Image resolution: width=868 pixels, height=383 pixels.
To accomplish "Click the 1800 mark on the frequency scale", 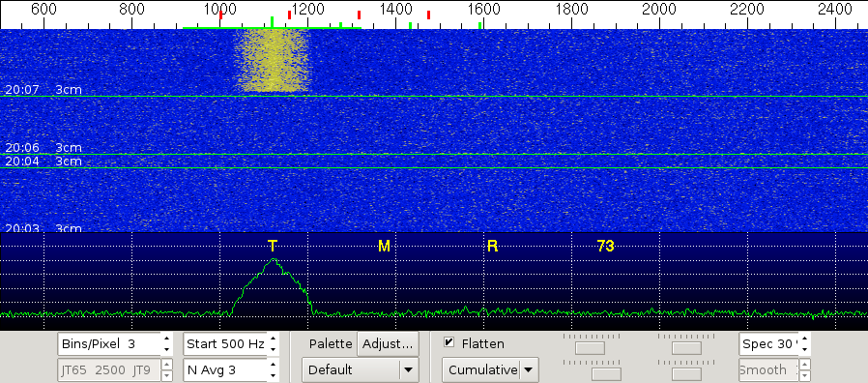I will click(x=570, y=10).
